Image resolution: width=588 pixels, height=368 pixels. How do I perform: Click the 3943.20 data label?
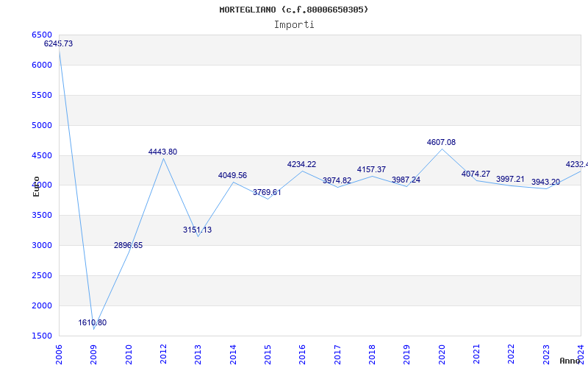(545, 182)
